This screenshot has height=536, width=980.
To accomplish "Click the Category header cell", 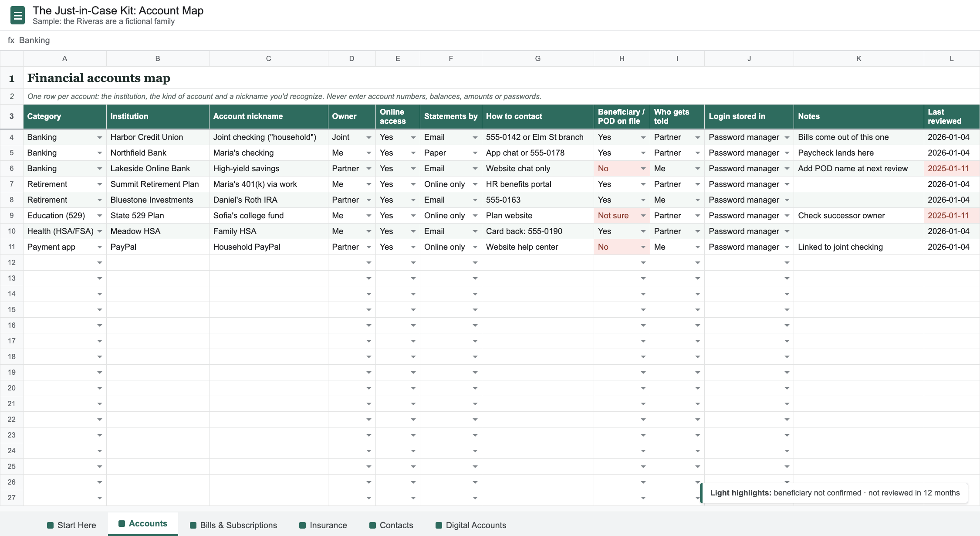I will 65,116.
